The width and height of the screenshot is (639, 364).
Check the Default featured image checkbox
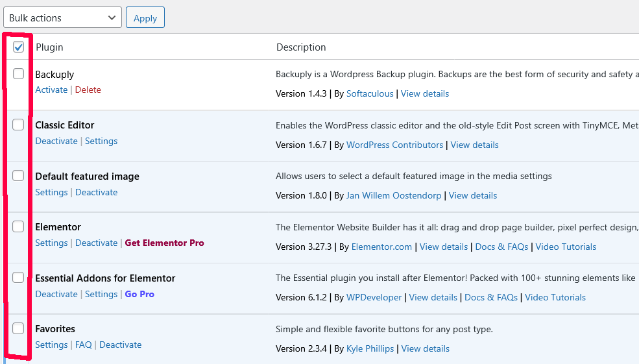click(x=18, y=176)
